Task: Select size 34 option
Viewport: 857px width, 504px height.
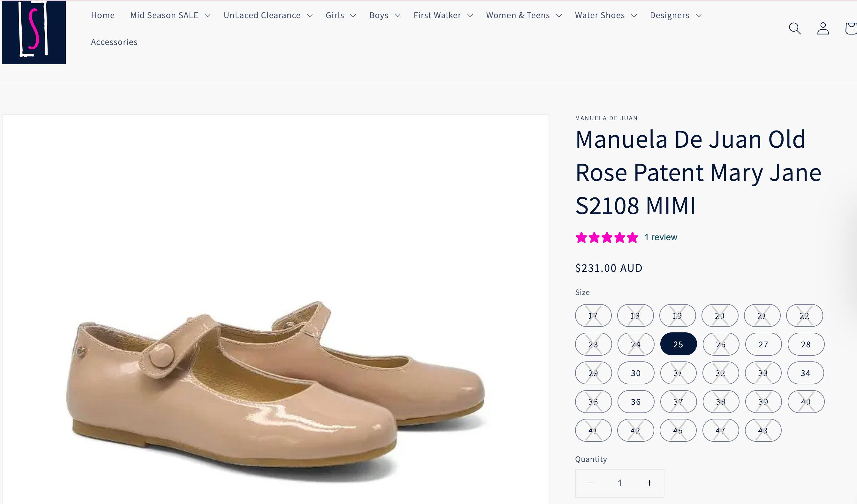Action: pyautogui.click(x=805, y=373)
